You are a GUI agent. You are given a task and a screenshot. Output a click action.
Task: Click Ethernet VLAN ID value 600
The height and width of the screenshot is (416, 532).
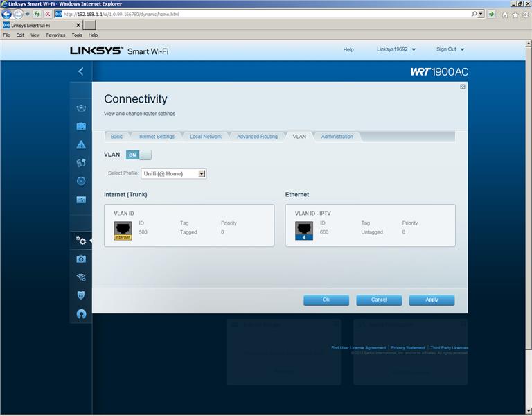pyautogui.click(x=324, y=232)
